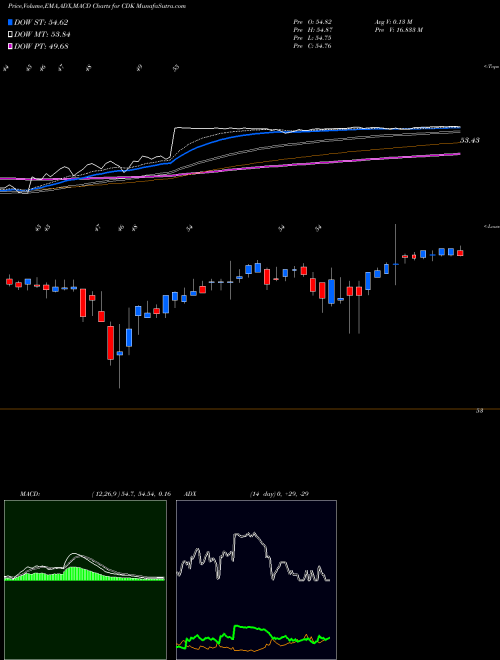Click the ADX values '(14 day) 6, +29, -29'
The image size is (500, 660).
click(279, 493)
